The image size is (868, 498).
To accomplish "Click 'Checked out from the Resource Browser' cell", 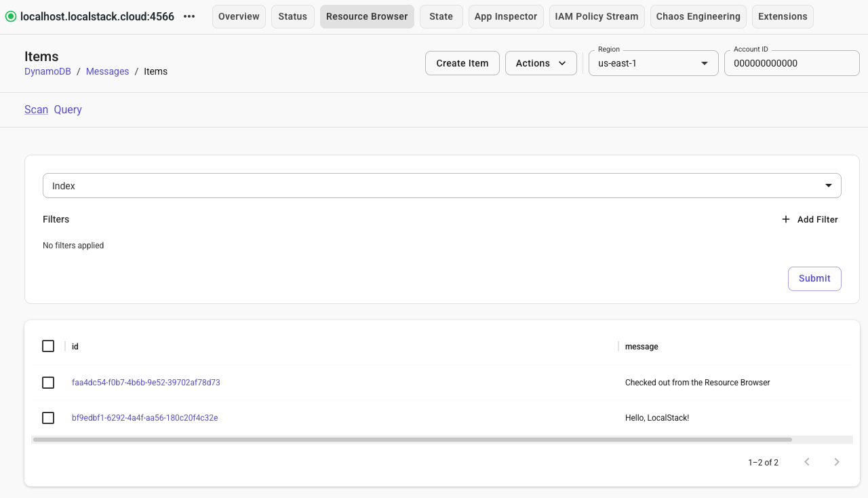I will [x=698, y=383].
